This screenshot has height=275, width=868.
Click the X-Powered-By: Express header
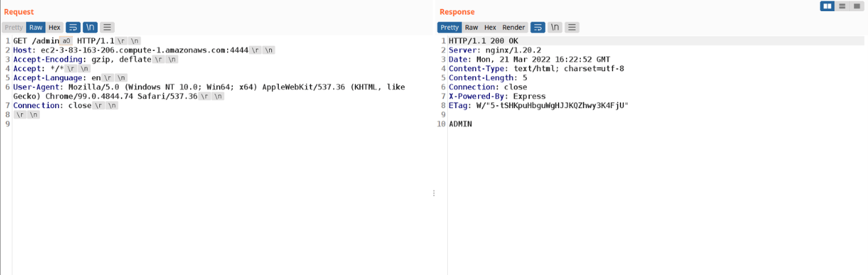[497, 96]
